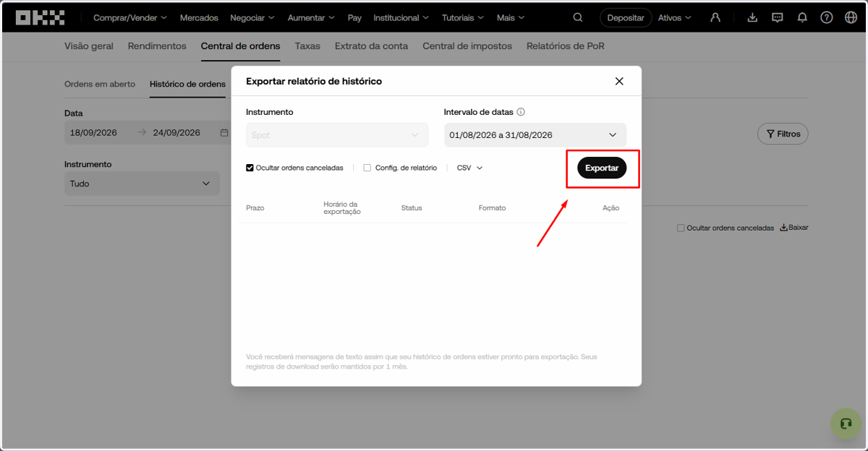868x451 pixels.
Task: Open the Ativos dropdown
Action: coord(674,17)
